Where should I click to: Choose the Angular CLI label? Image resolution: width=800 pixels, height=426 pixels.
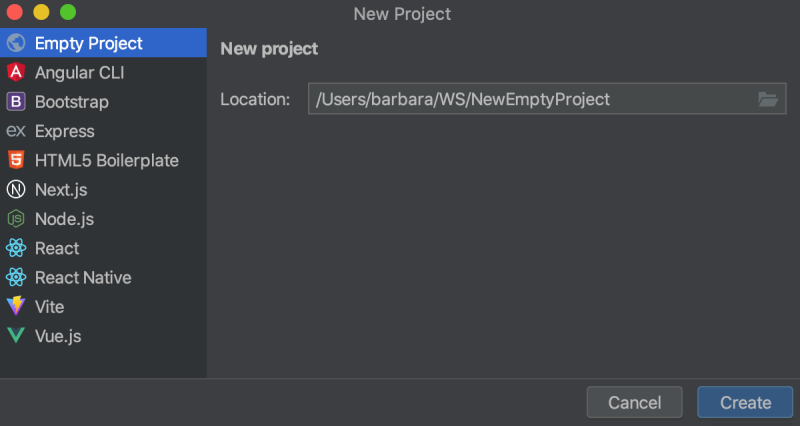pos(80,72)
